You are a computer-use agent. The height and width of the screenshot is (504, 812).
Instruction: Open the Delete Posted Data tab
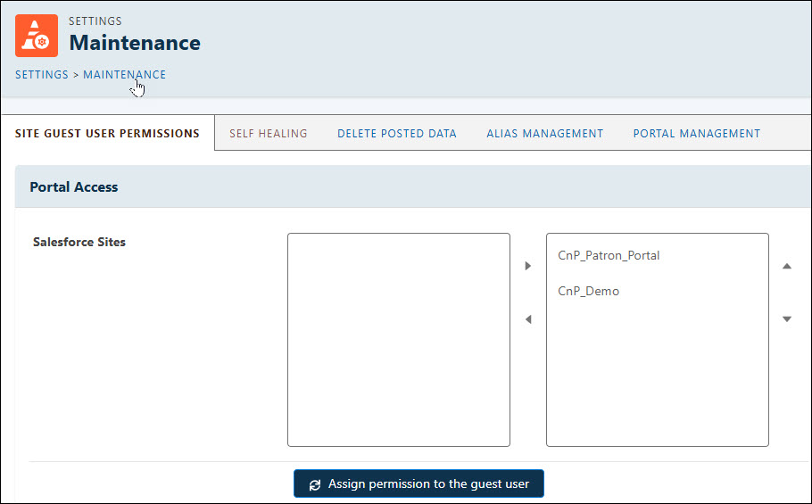click(x=397, y=134)
